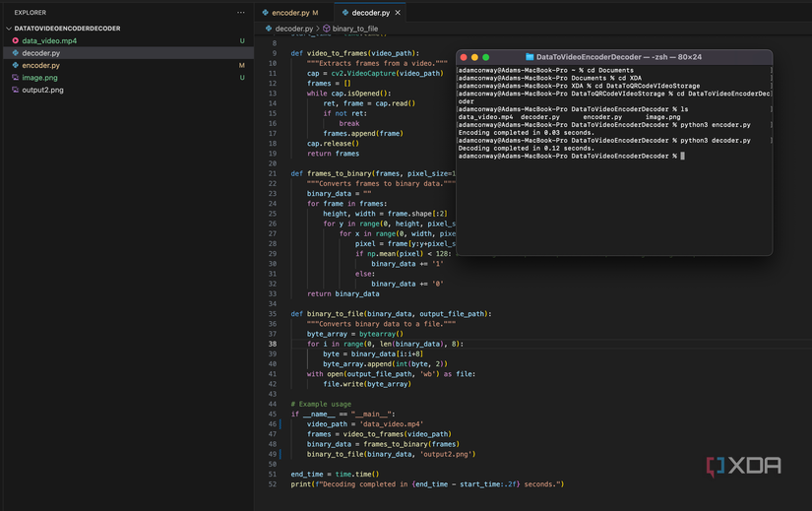Select decoder.py in the file explorer

tap(41, 53)
